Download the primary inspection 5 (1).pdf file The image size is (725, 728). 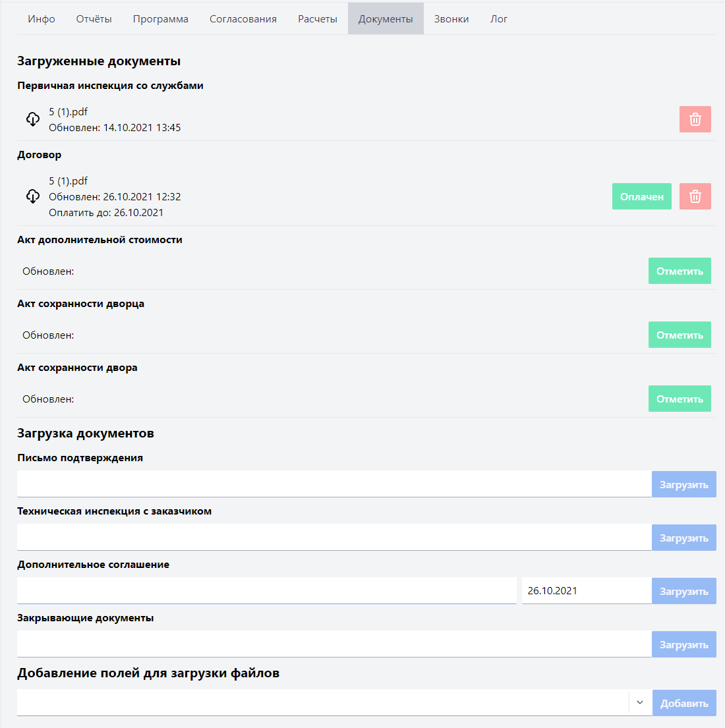pyautogui.click(x=32, y=119)
